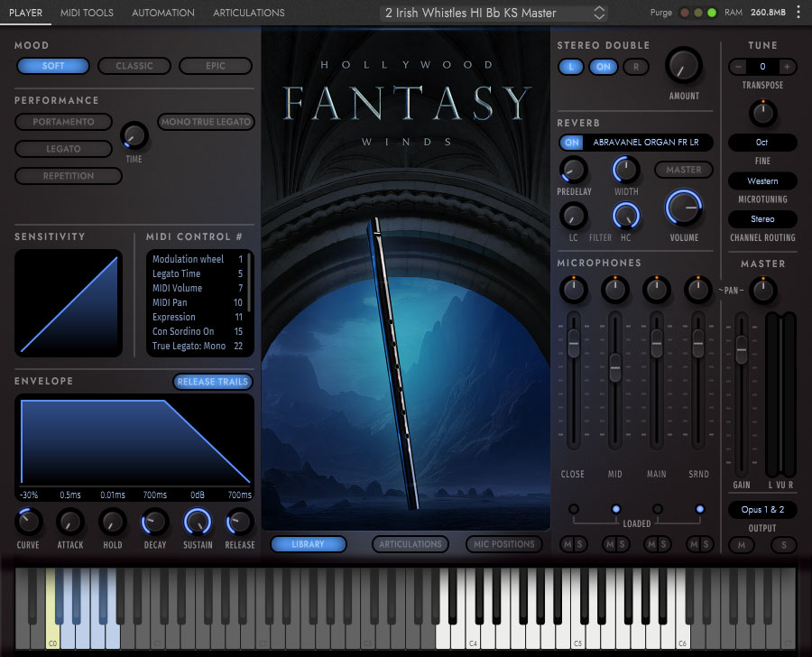Open the instrument preset selector arrows

[x=599, y=13]
